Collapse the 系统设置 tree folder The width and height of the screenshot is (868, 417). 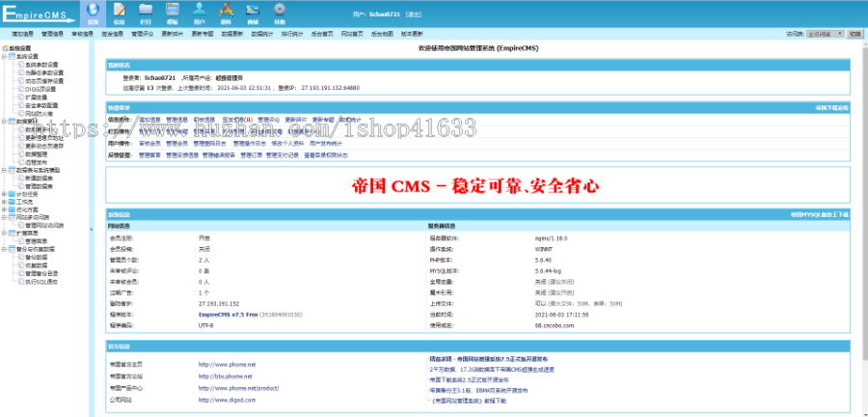5,56
